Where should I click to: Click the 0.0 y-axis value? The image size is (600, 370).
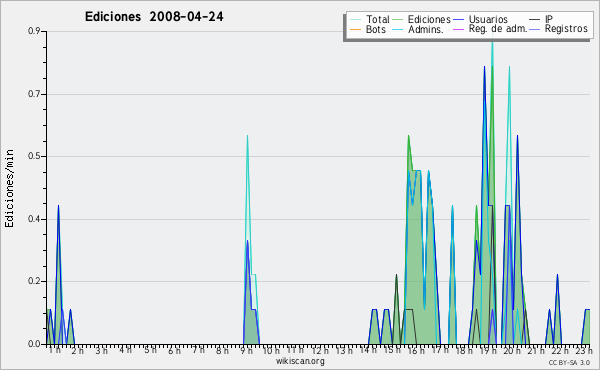pyautogui.click(x=34, y=344)
